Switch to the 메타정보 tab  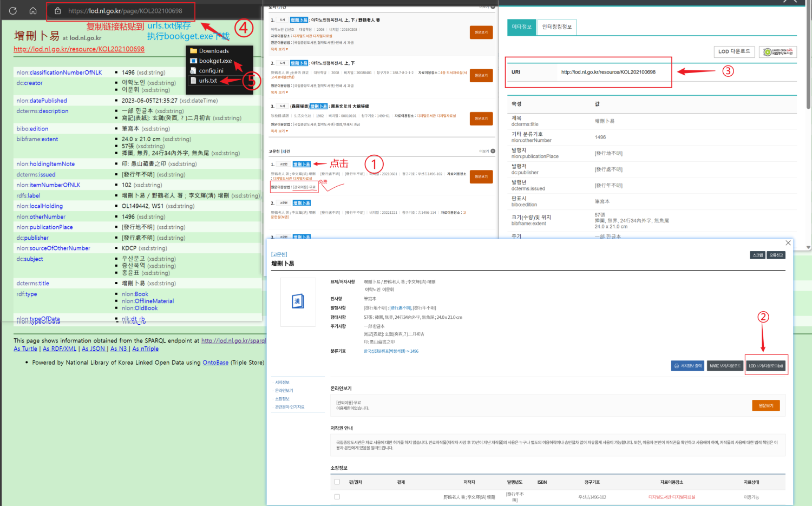pos(522,27)
